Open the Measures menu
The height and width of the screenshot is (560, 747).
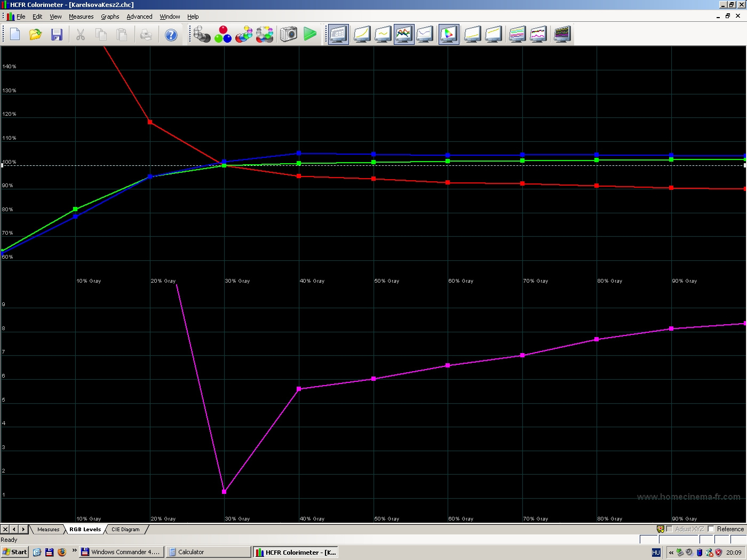(81, 17)
